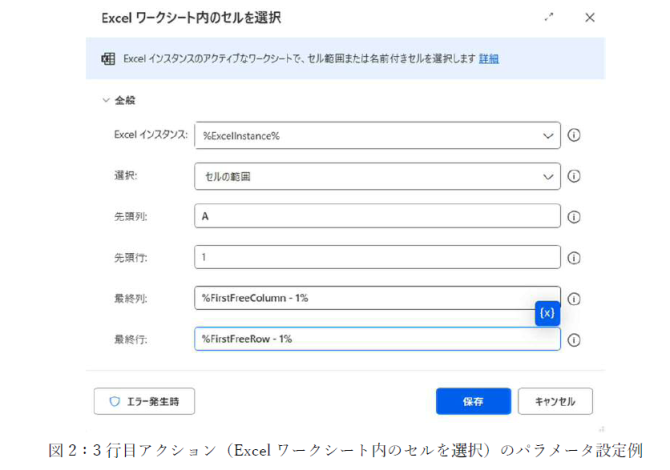Viewport: 670px width, 470px height.
Task: Open the セルの範囲 selection dropdown
Action: 377,176
